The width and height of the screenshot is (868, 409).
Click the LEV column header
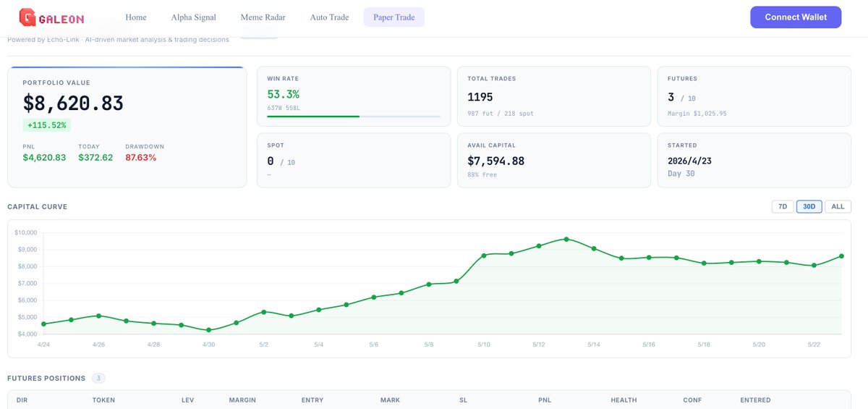187,400
